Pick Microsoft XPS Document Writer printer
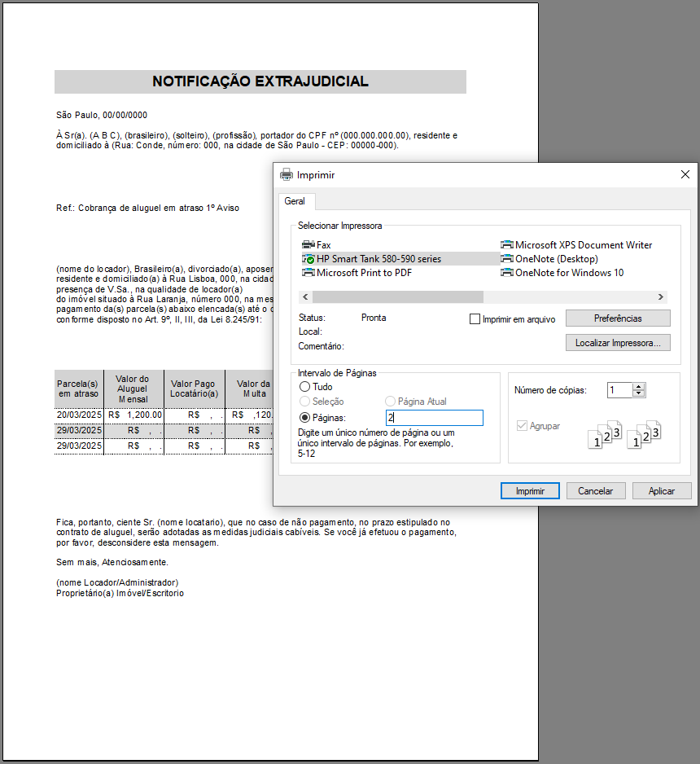 click(576, 244)
